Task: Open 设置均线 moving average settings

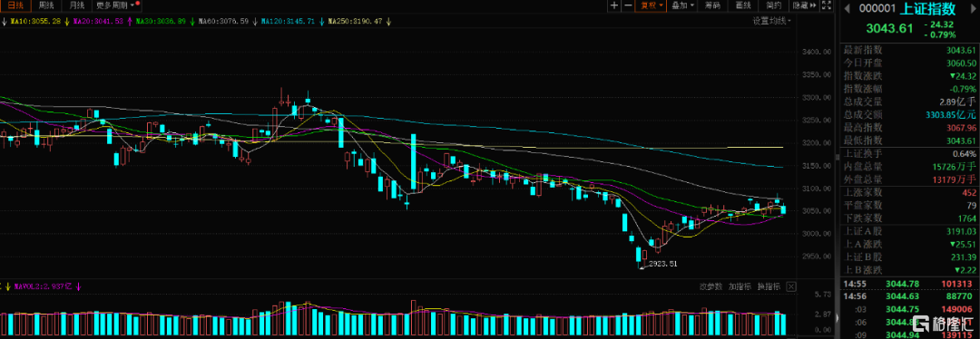Action: point(771,21)
